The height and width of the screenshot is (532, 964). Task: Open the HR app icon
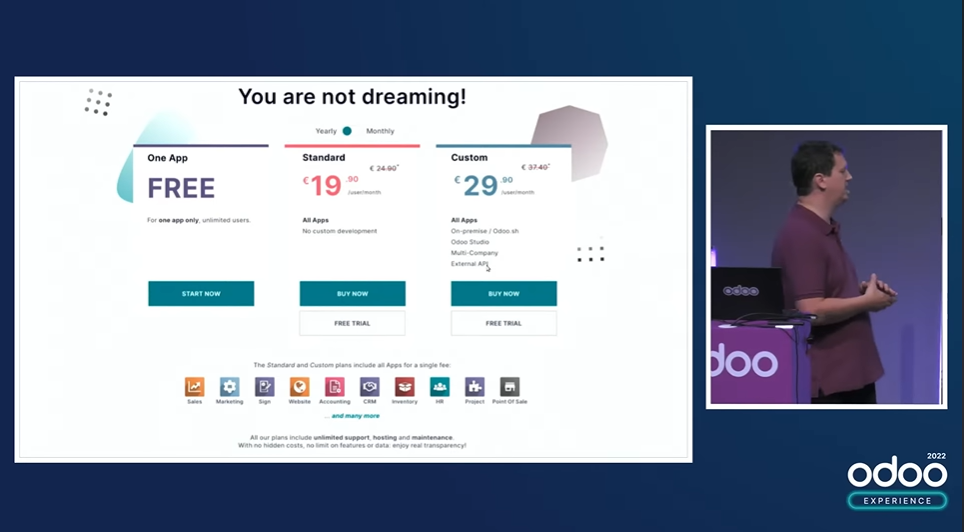[x=440, y=387]
